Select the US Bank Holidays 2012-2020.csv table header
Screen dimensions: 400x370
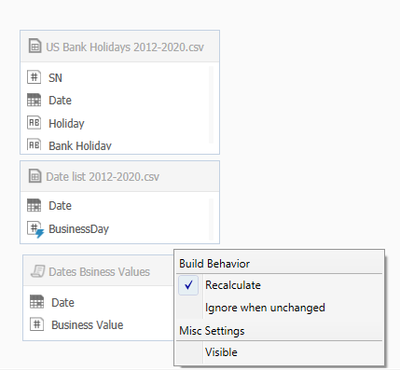tap(120, 46)
